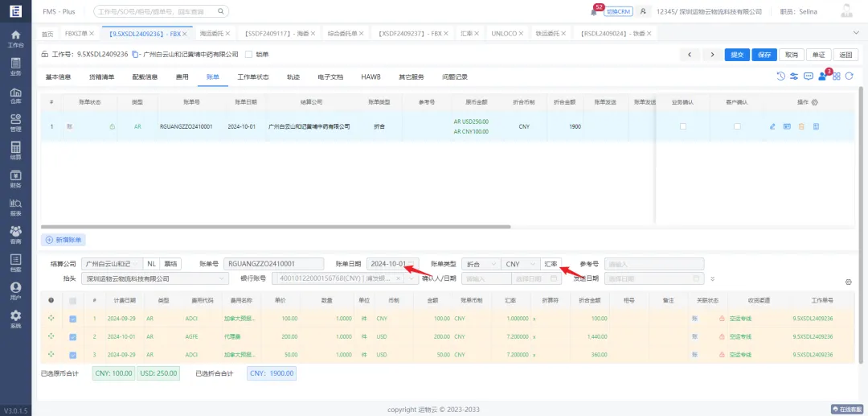Toggle the 锁单 checkbox
868x416 pixels.
pos(248,54)
